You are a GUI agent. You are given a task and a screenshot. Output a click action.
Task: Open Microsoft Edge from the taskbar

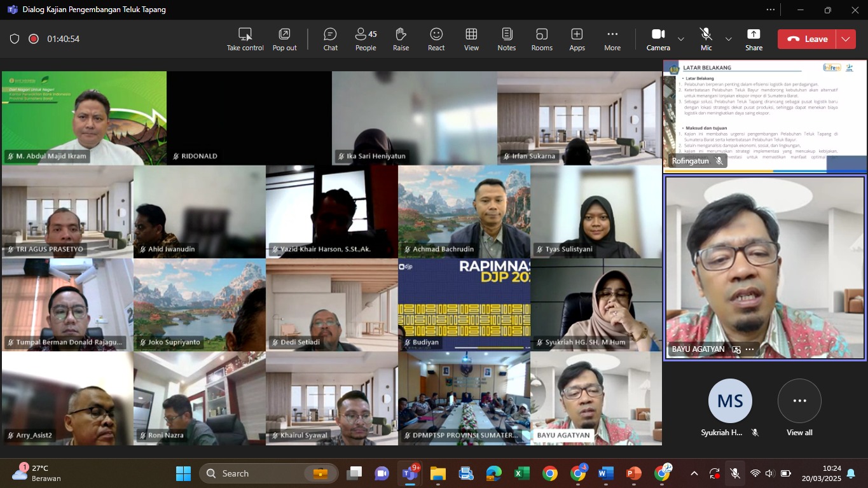pos(494,473)
